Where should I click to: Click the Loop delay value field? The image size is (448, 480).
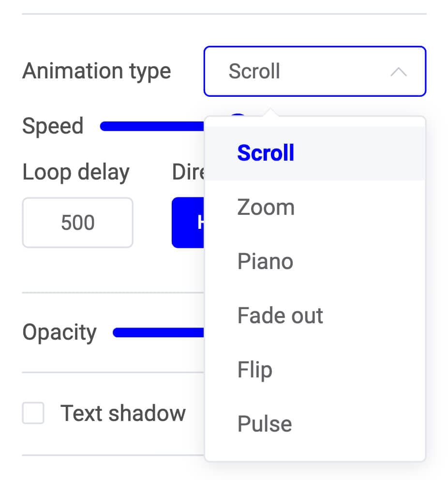coord(77,223)
